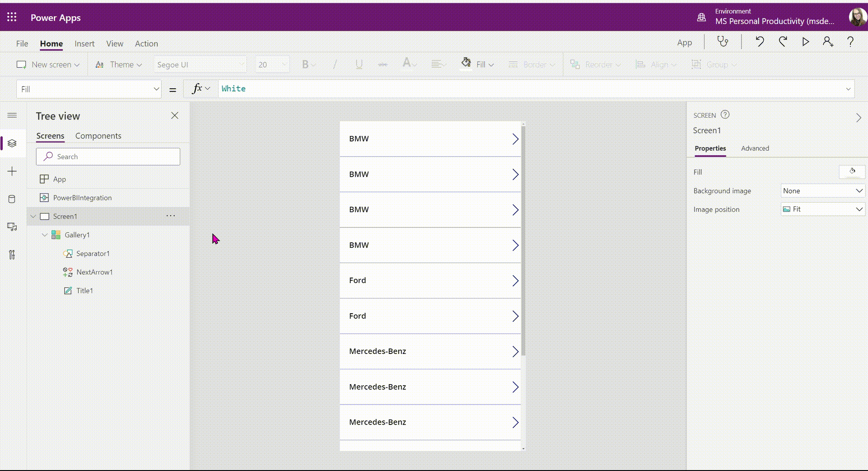868x471 pixels.
Task: Redo the last action
Action: tap(783, 42)
